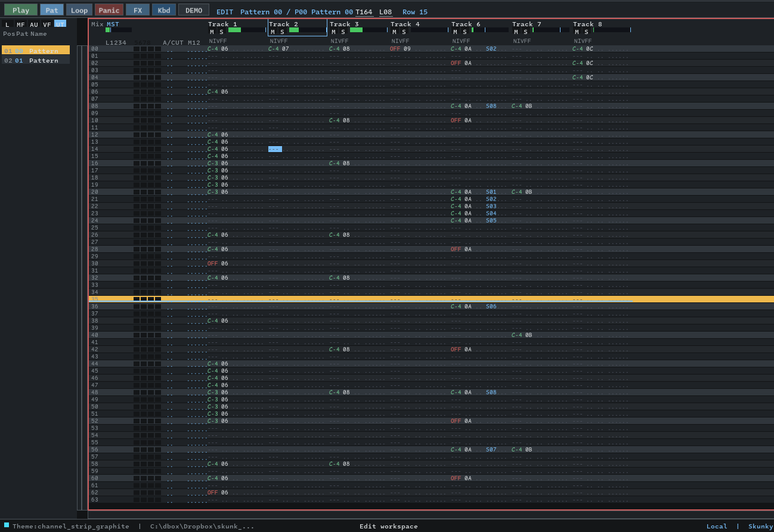The image size is (774, 532).
Task: Toggle the Kbd keyboard button
Action: (164, 10)
